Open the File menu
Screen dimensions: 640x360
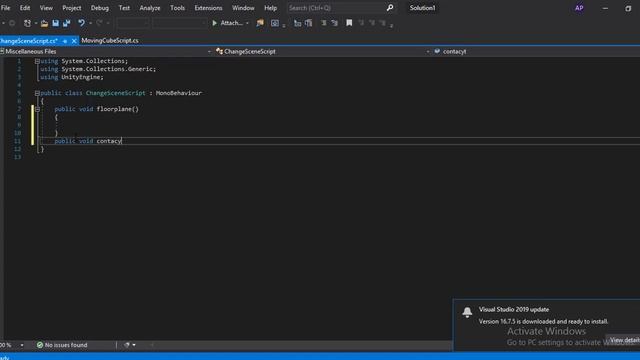pos(6,8)
